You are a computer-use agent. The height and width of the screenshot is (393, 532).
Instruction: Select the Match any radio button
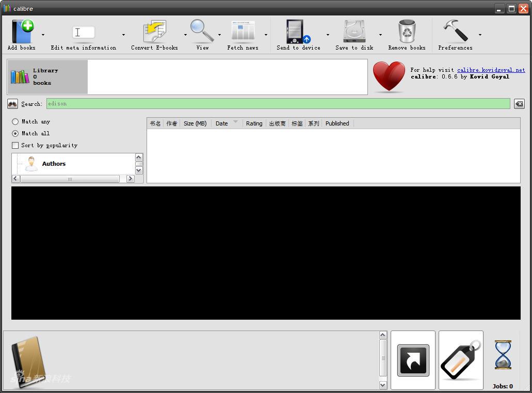[15, 122]
